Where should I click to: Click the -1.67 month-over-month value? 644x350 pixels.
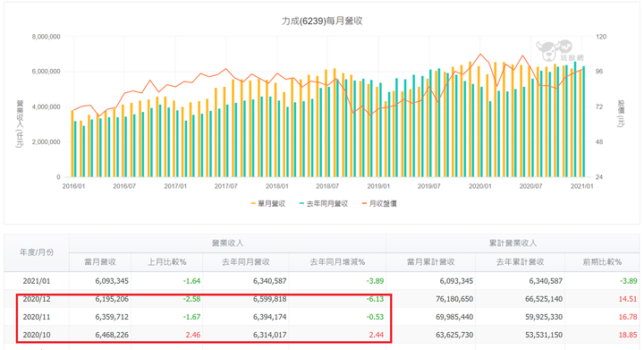(191, 317)
